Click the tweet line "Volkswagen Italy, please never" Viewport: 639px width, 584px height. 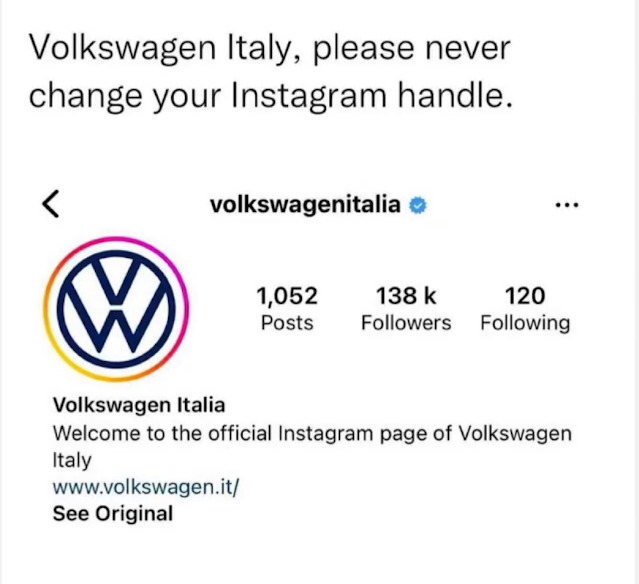(x=269, y=49)
